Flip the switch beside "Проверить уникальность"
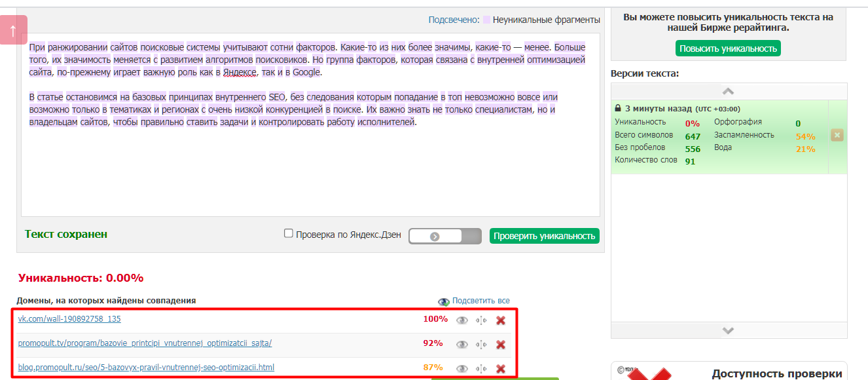 (x=435, y=236)
